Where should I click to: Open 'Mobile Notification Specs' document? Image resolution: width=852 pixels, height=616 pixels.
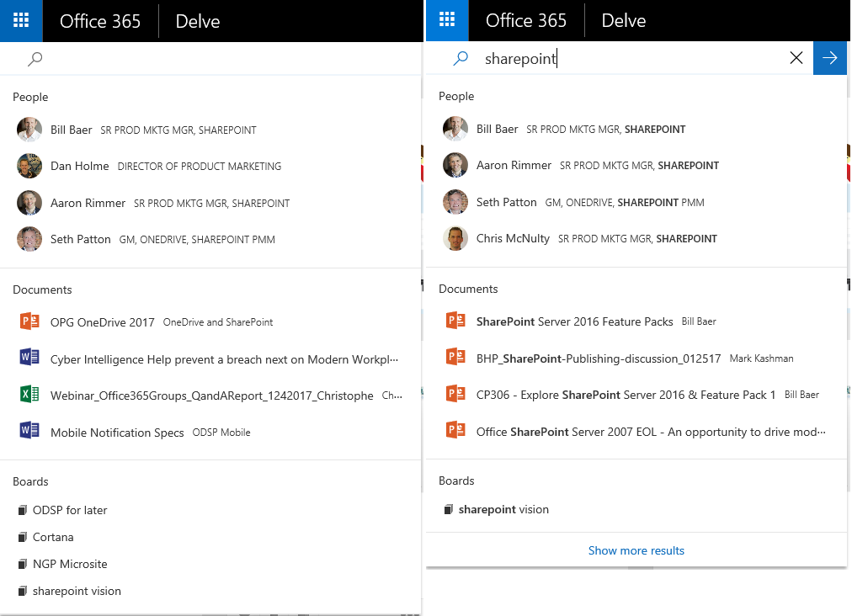[117, 433]
